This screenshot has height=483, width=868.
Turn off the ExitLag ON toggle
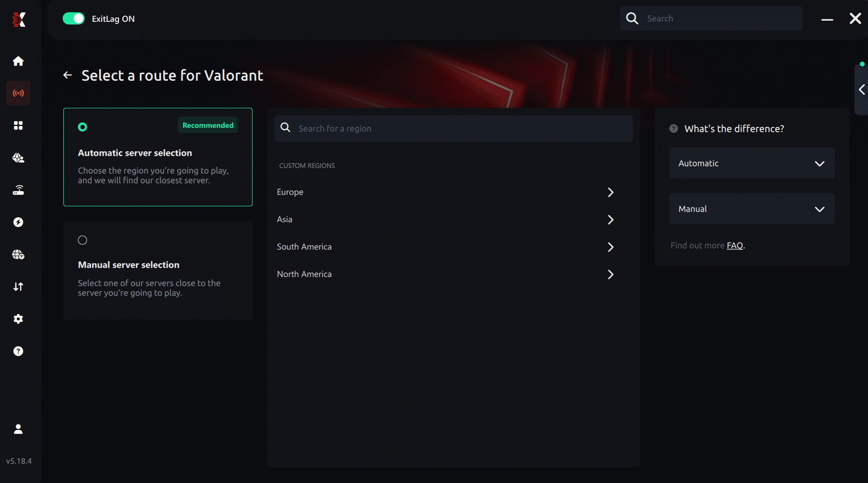pos(74,18)
